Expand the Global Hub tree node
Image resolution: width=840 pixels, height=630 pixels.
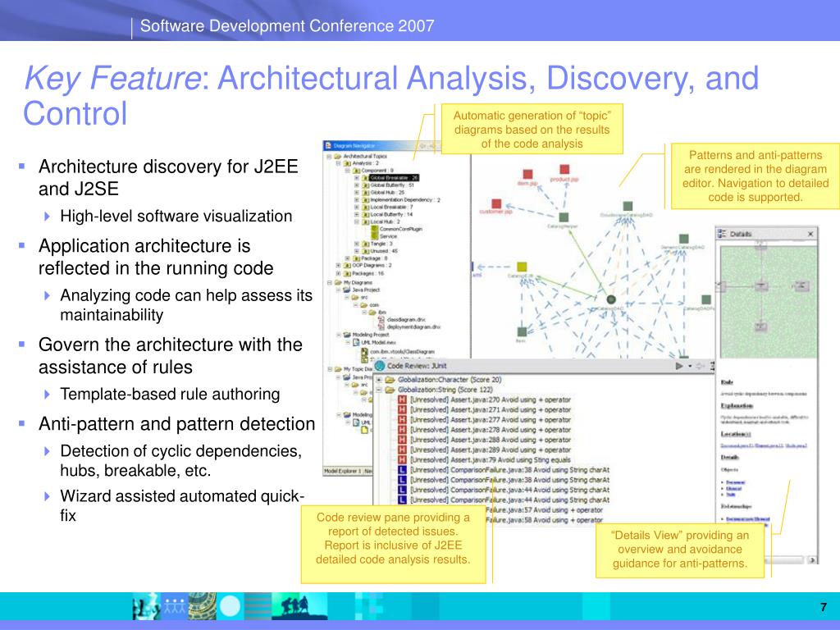357,192
